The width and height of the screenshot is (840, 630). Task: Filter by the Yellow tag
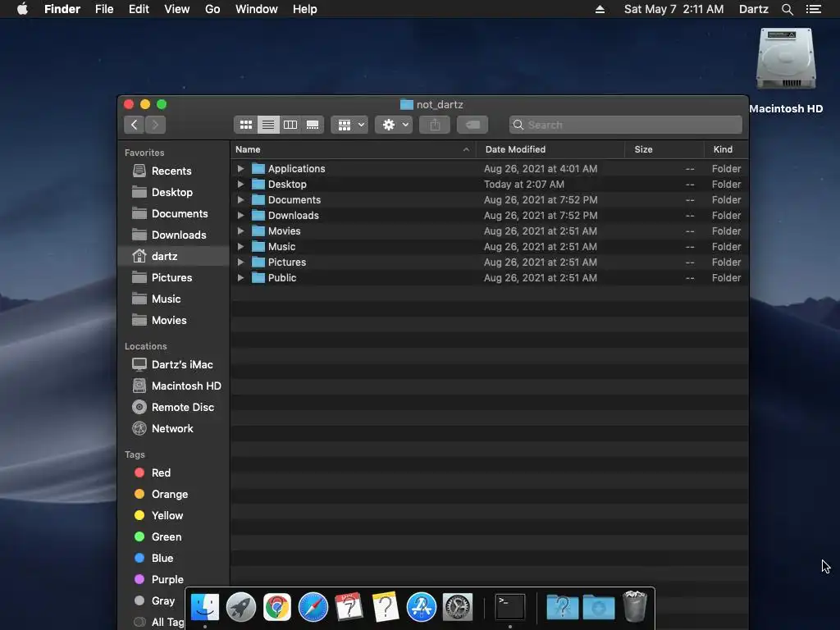click(x=174, y=515)
